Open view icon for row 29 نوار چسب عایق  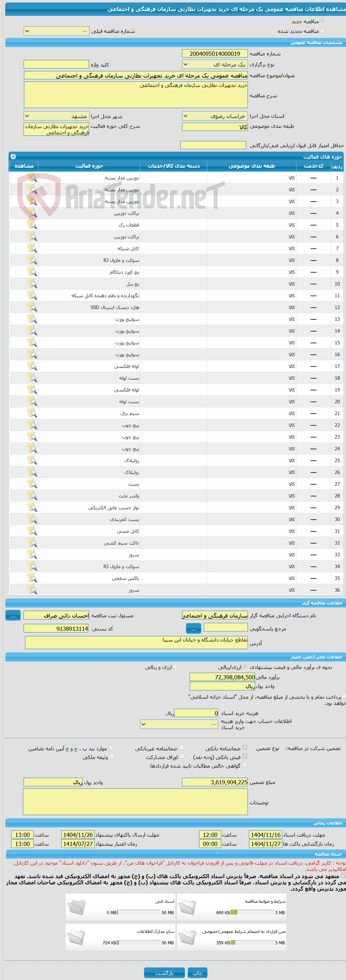pyautogui.click(x=32, y=508)
